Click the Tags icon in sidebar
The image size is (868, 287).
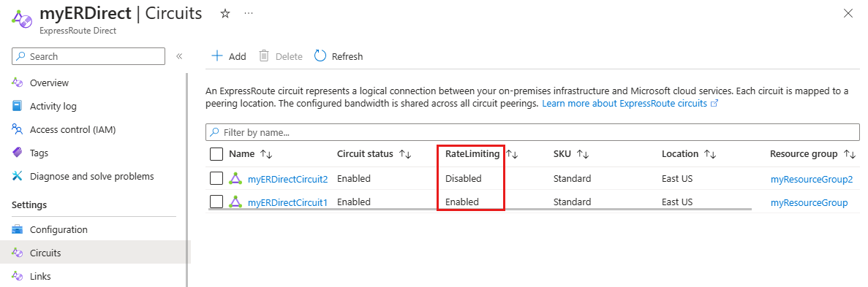pyautogui.click(x=17, y=153)
